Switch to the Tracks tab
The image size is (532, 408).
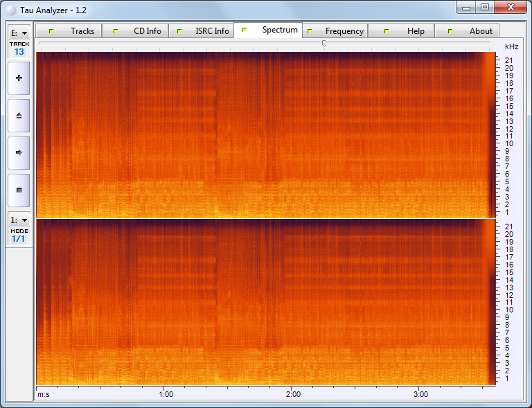[69, 31]
